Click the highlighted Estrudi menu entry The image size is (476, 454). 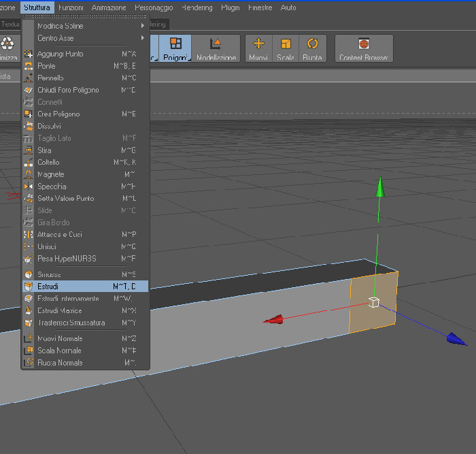86,287
